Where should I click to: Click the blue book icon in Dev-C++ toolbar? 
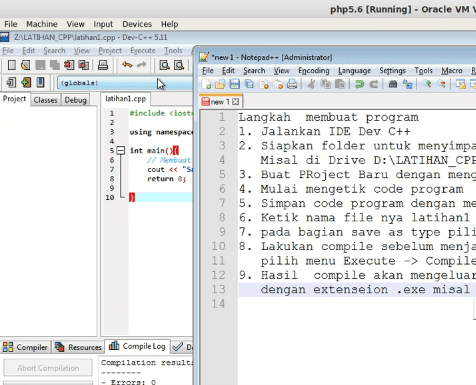[40, 82]
